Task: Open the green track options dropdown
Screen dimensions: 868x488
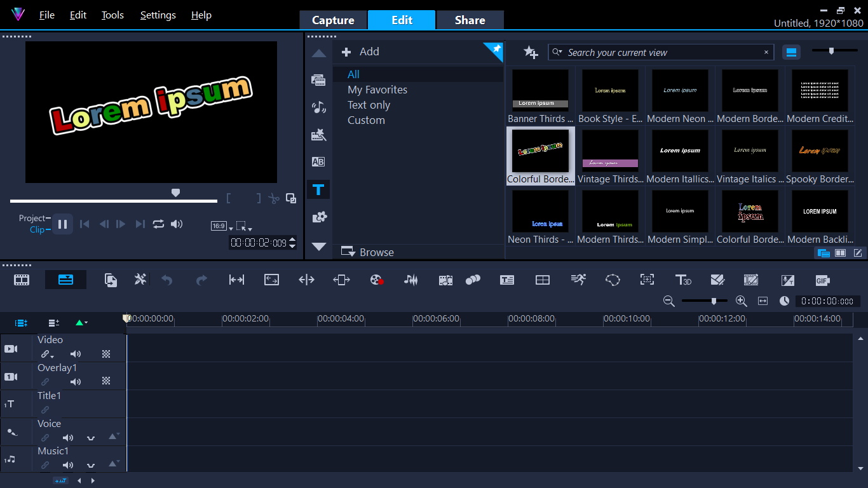Action: click(x=81, y=323)
